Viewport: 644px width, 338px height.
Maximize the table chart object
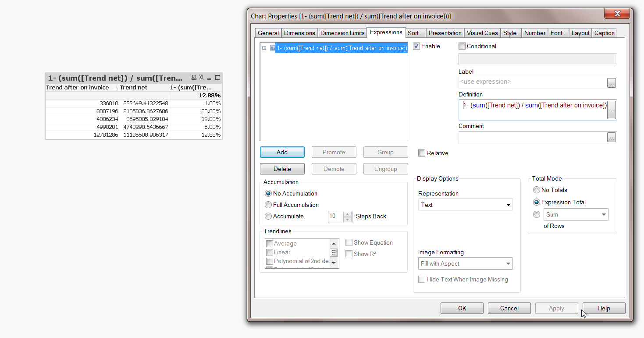point(217,78)
